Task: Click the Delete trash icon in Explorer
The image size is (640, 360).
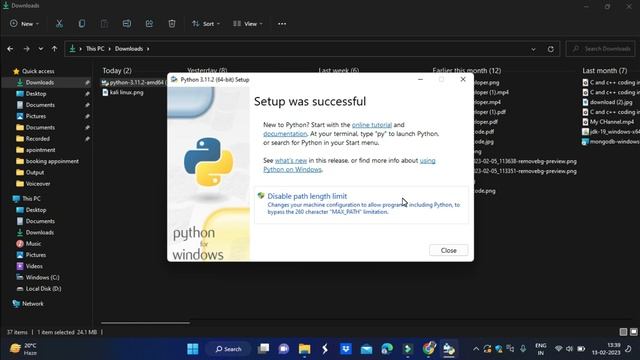Action: pyautogui.click(x=172, y=24)
